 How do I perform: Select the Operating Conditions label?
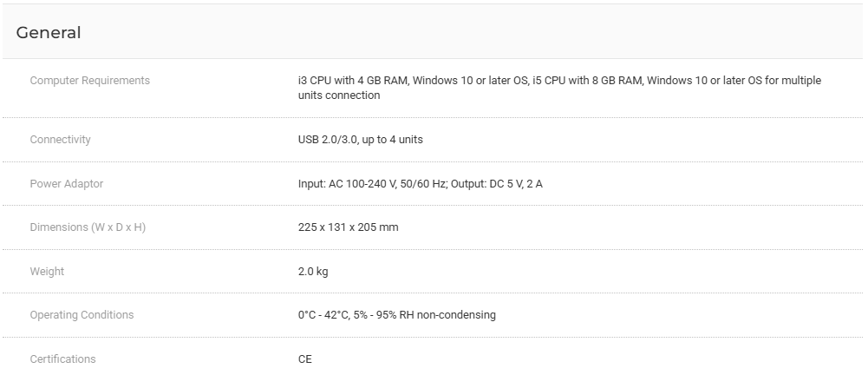pos(82,315)
